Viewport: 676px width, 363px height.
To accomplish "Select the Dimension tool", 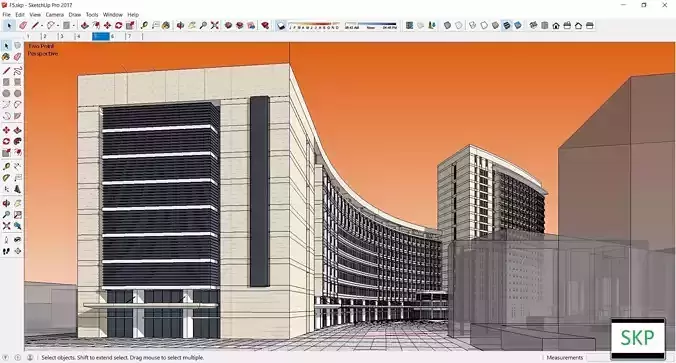I will coord(17,166).
